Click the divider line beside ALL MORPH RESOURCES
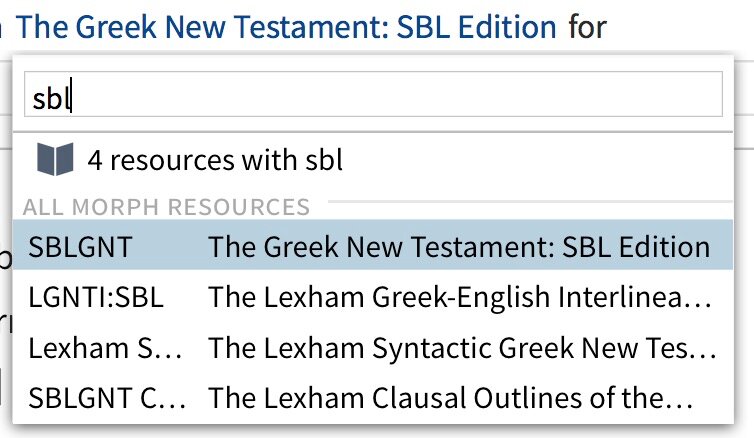The image size is (754, 438). click(x=530, y=201)
